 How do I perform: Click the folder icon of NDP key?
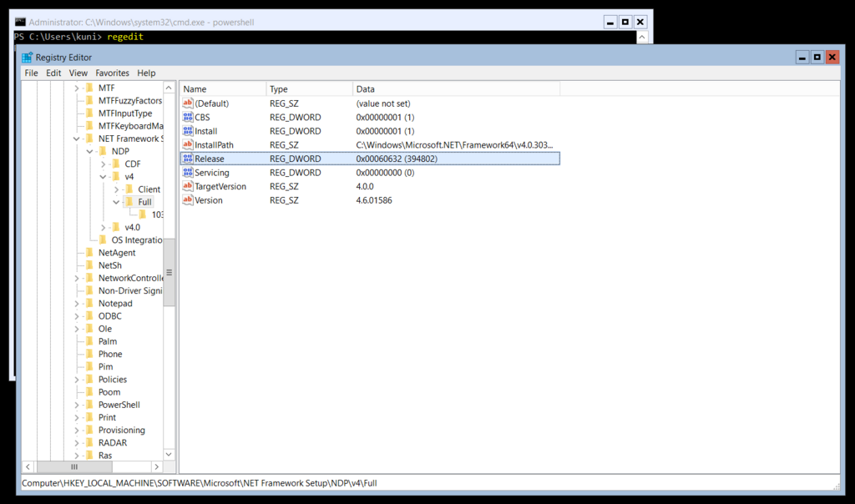(103, 151)
